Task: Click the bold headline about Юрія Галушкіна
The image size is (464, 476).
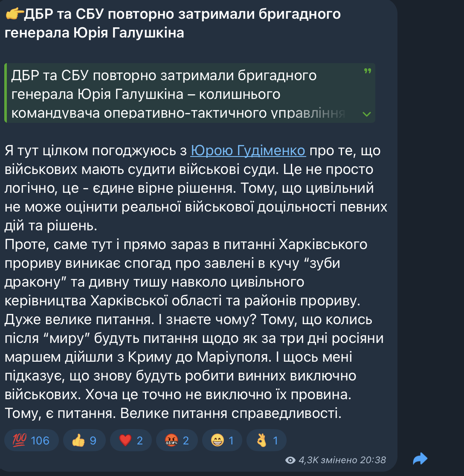Action: pyautogui.click(x=173, y=23)
